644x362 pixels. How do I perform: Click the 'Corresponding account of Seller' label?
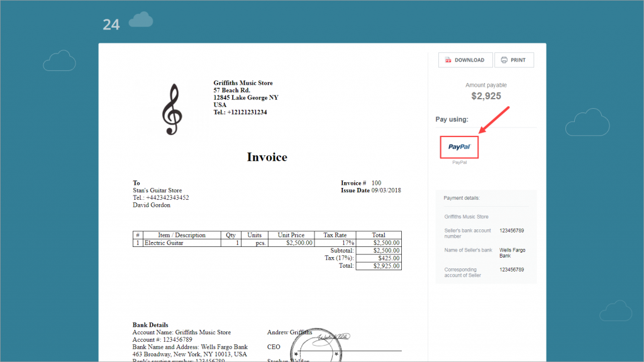tap(462, 273)
